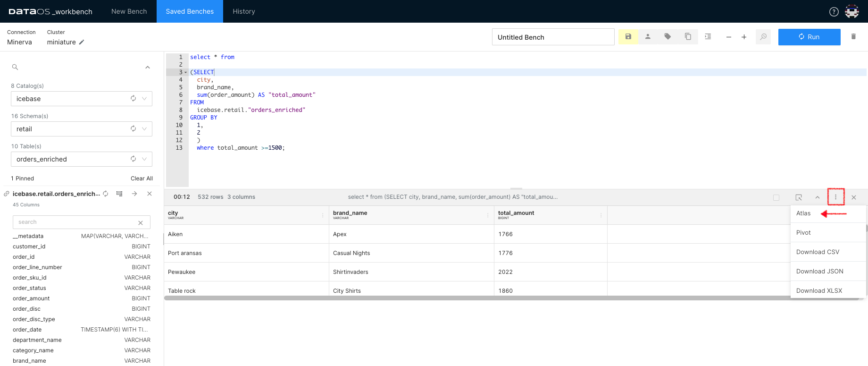This screenshot has height=366, width=868.
Task: Open the brand_name column header options menu
Action: point(488,215)
